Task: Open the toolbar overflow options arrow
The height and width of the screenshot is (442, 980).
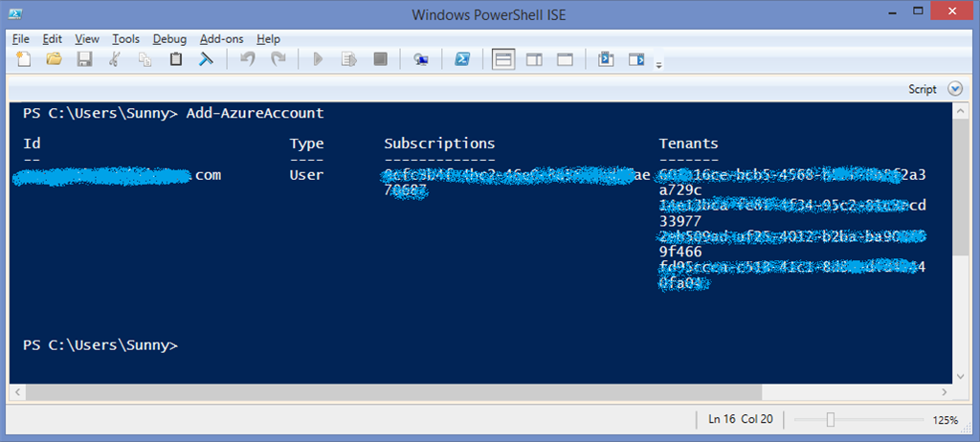Action: [659, 64]
